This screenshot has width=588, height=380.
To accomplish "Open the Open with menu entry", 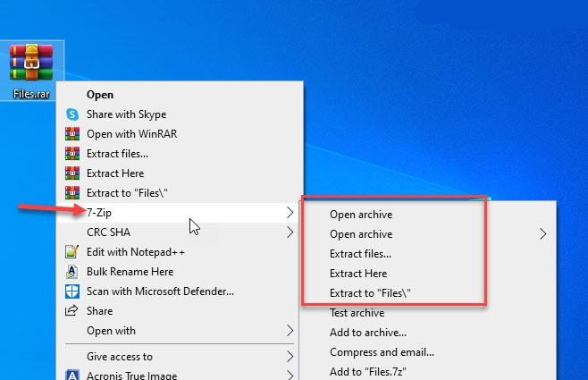I will point(180,331).
